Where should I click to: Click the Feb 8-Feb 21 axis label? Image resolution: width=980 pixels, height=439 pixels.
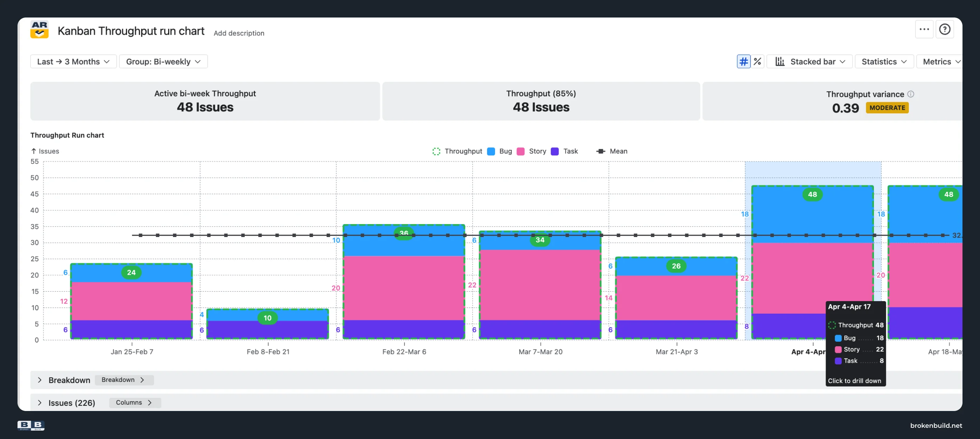point(268,352)
